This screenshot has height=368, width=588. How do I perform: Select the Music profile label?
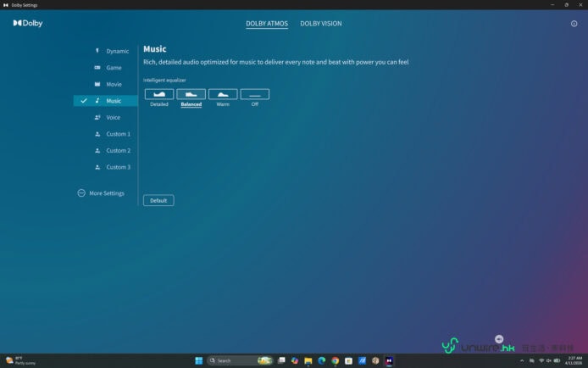pyautogui.click(x=114, y=101)
